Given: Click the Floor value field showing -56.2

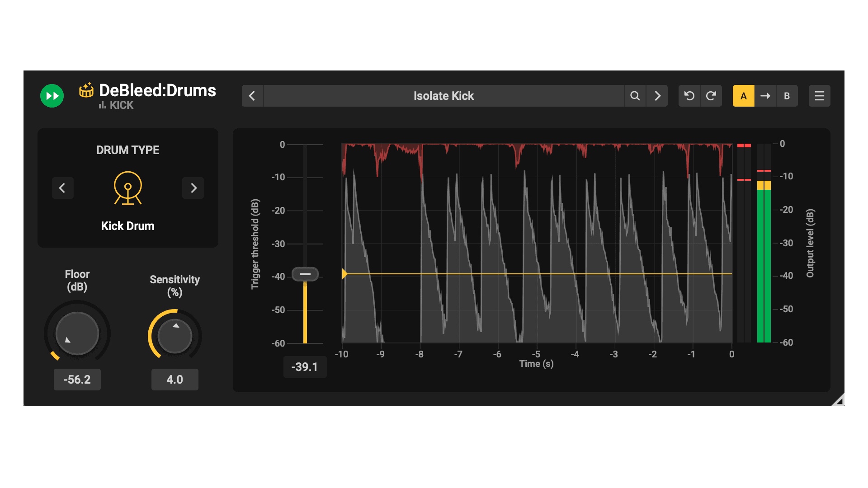Looking at the screenshot, I should pyautogui.click(x=77, y=380).
